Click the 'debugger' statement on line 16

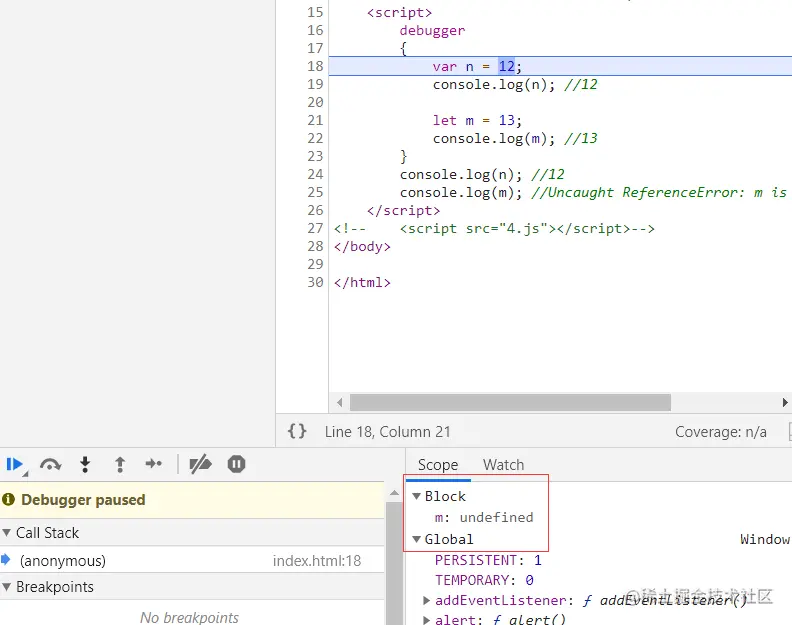pos(432,30)
